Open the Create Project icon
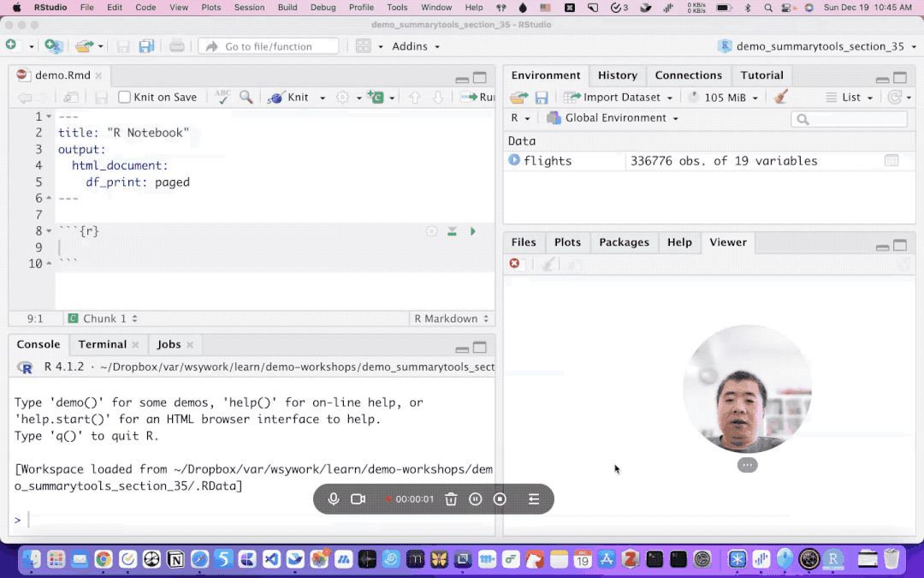The image size is (924, 578). (x=53, y=46)
